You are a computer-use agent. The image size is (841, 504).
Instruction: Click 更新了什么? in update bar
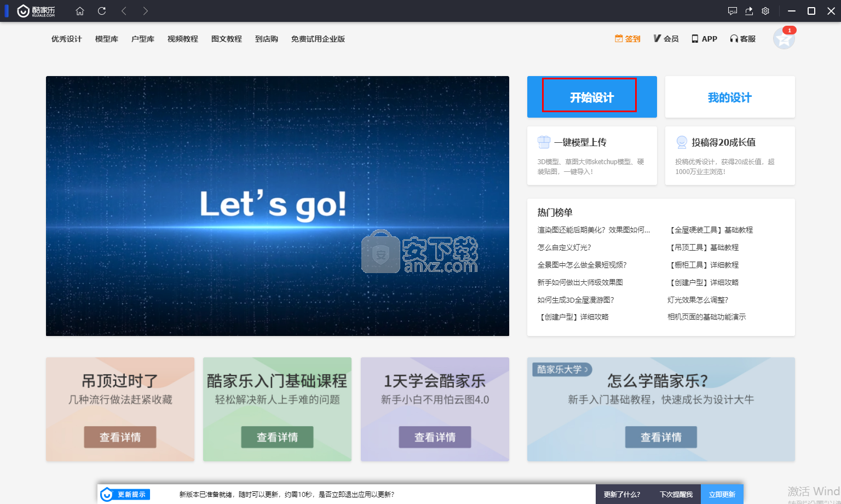[x=622, y=495]
